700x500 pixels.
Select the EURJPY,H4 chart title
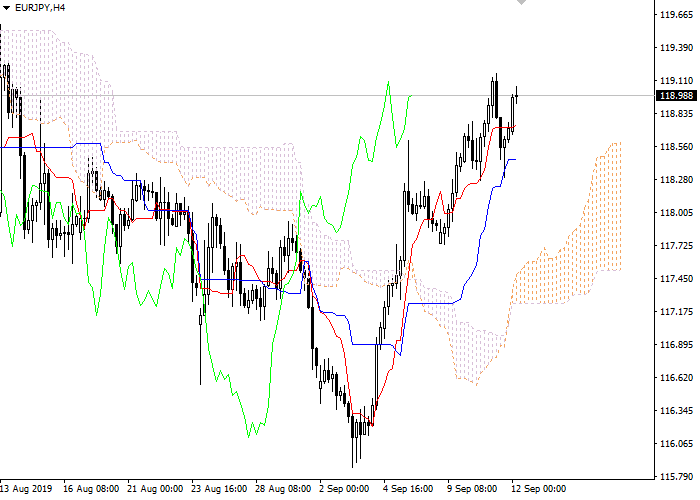point(40,8)
